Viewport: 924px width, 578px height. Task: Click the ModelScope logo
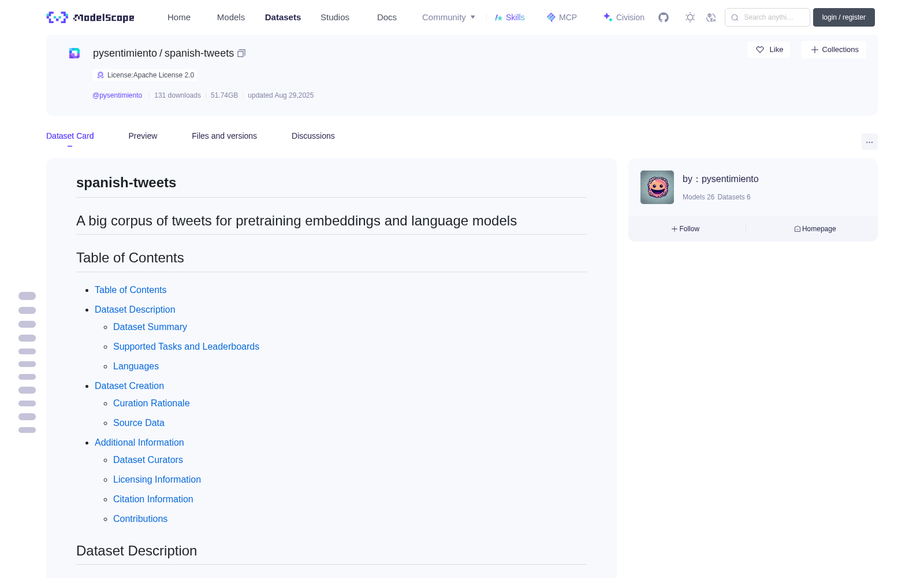pos(90,17)
